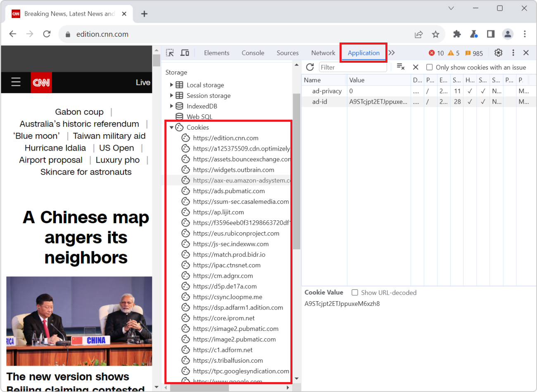
Task: Bookmark this page with star icon
Action: point(435,34)
